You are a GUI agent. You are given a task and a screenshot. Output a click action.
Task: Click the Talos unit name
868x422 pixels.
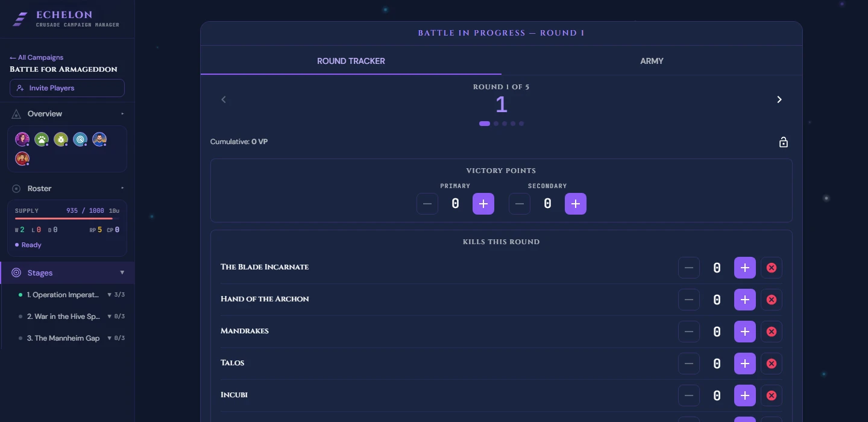pyautogui.click(x=233, y=363)
